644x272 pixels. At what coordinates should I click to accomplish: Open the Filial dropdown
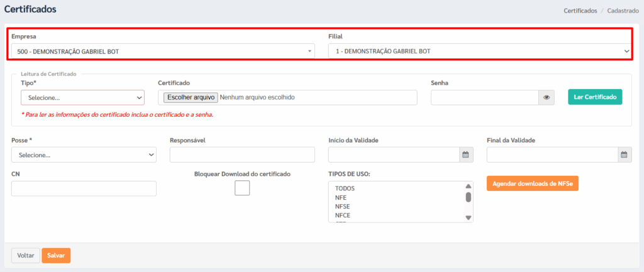480,52
